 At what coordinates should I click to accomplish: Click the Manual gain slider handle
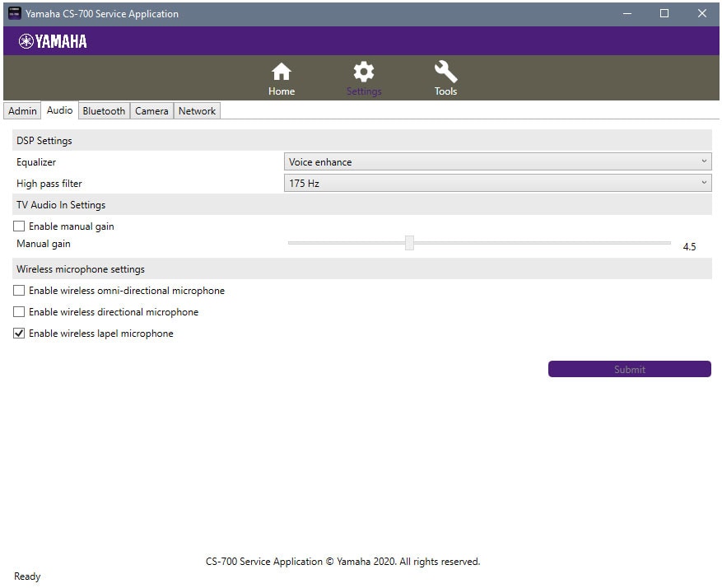point(409,243)
